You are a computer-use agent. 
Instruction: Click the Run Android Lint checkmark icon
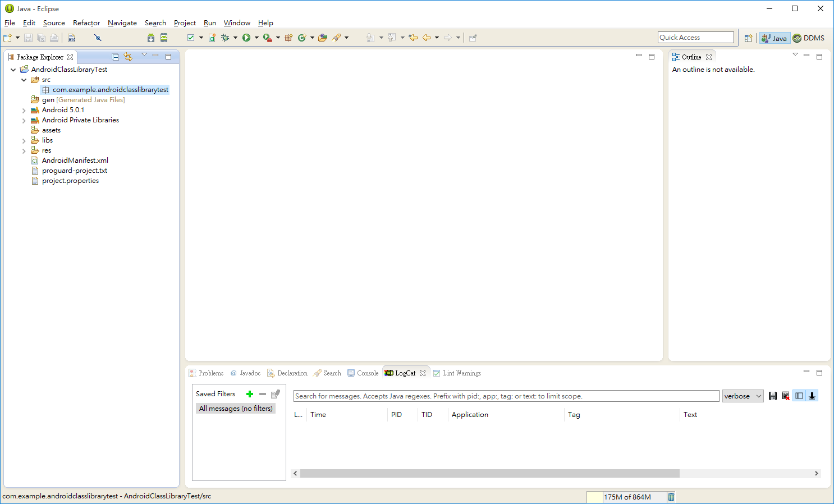(x=191, y=38)
